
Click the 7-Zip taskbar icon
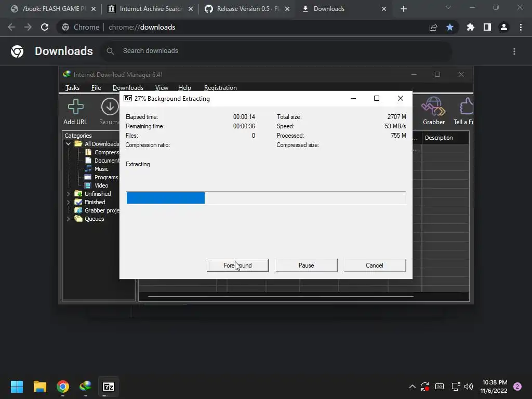(109, 387)
